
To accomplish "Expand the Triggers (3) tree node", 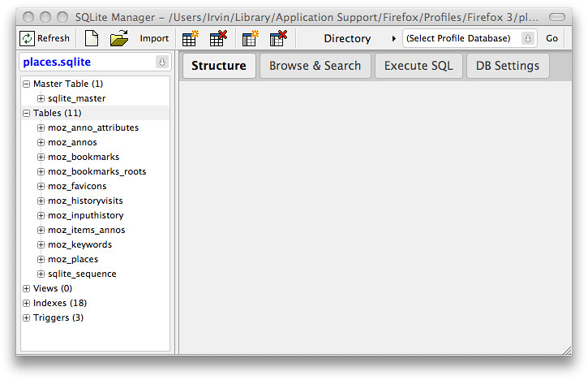I will click(27, 317).
